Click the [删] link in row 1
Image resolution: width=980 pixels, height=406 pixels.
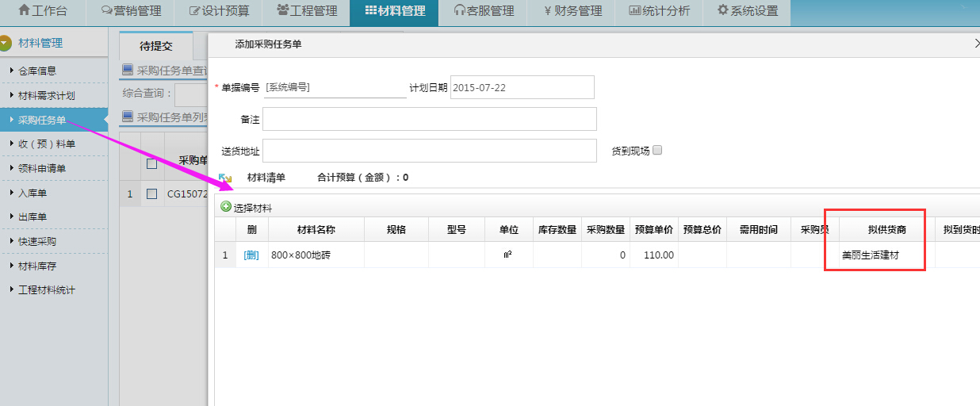pyautogui.click(x=251, y=255)
